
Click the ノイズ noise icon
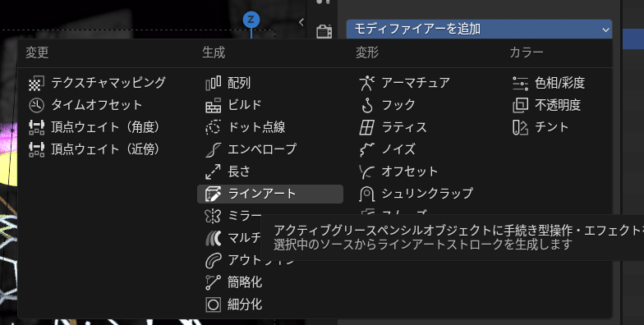(366, 149)
